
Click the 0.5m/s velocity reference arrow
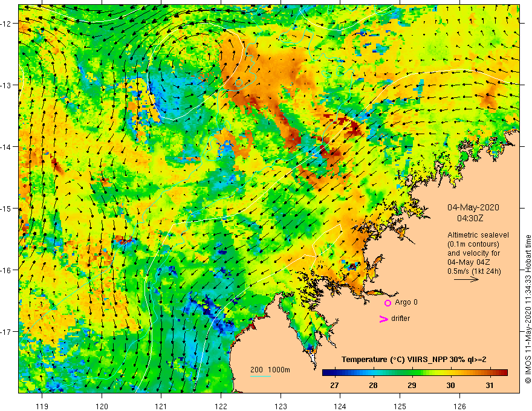tap(466, 279)
